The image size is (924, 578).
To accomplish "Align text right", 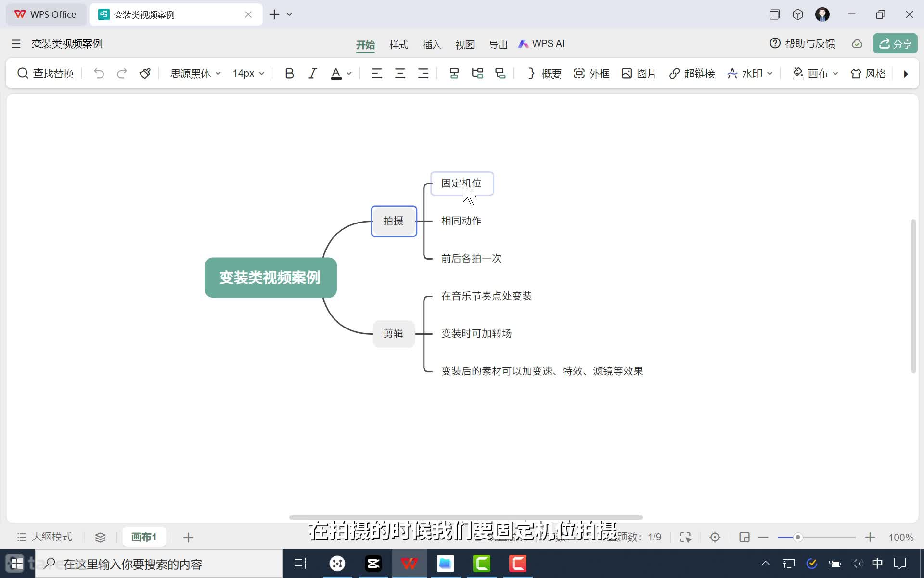I will pyautogui.click(x=423, y=73).
